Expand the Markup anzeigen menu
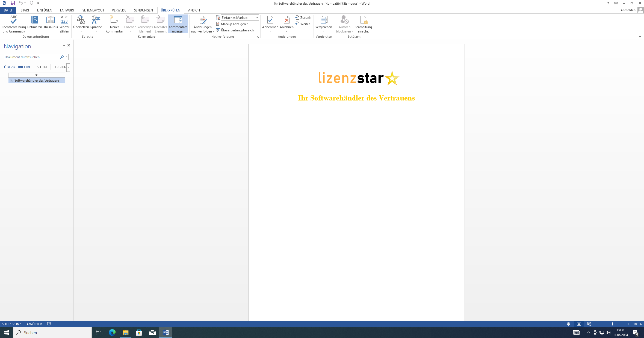Image resolution: width=644 pixels, height=338 pixels. 232,24
